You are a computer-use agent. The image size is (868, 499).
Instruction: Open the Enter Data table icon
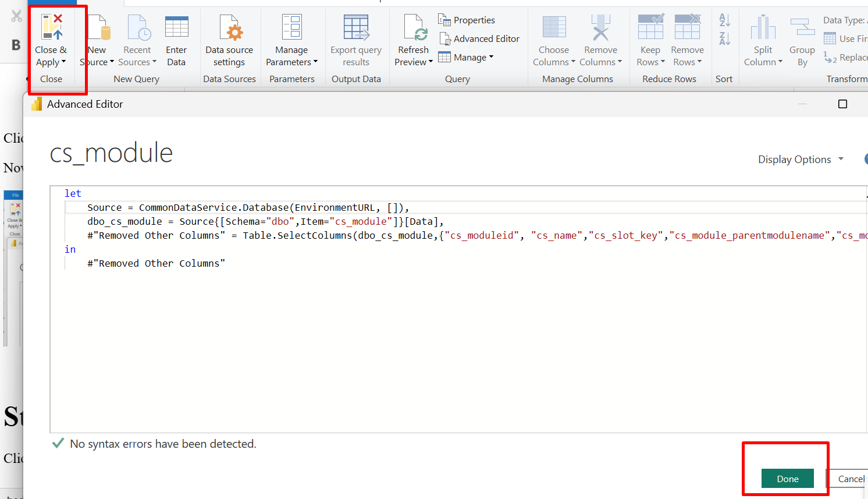point(176,28)
